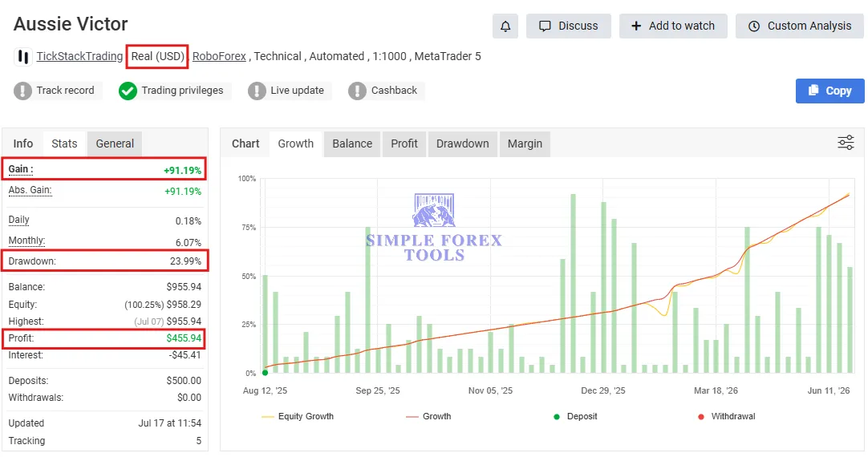Click the Monthly label
The height and width of the screenshot is (457, 868).
click(x=26, y=241)
